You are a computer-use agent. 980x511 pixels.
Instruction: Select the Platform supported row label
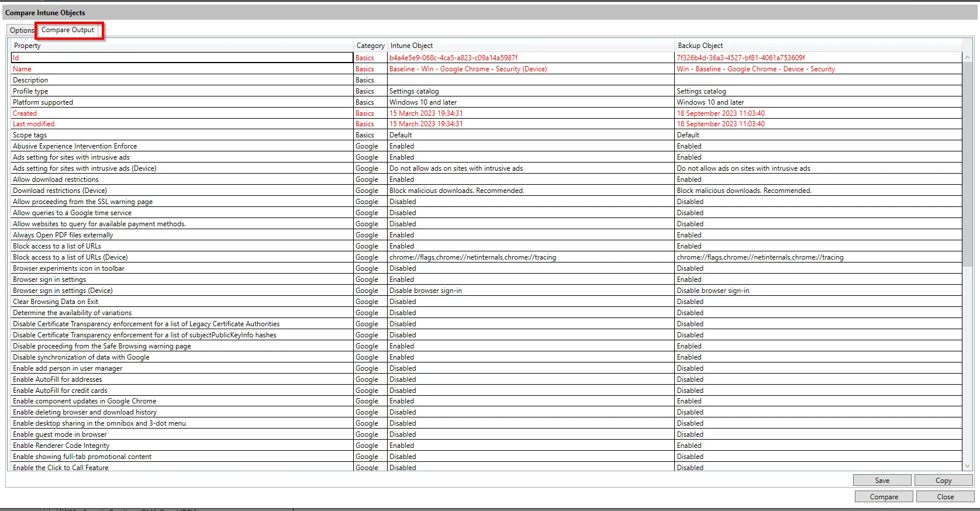(x=43, y=102)
